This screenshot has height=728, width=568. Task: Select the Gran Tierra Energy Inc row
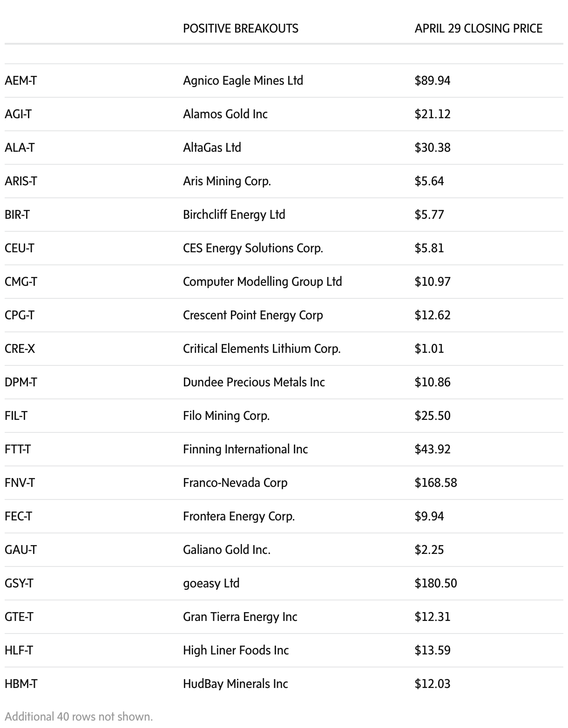pos(240,617)
